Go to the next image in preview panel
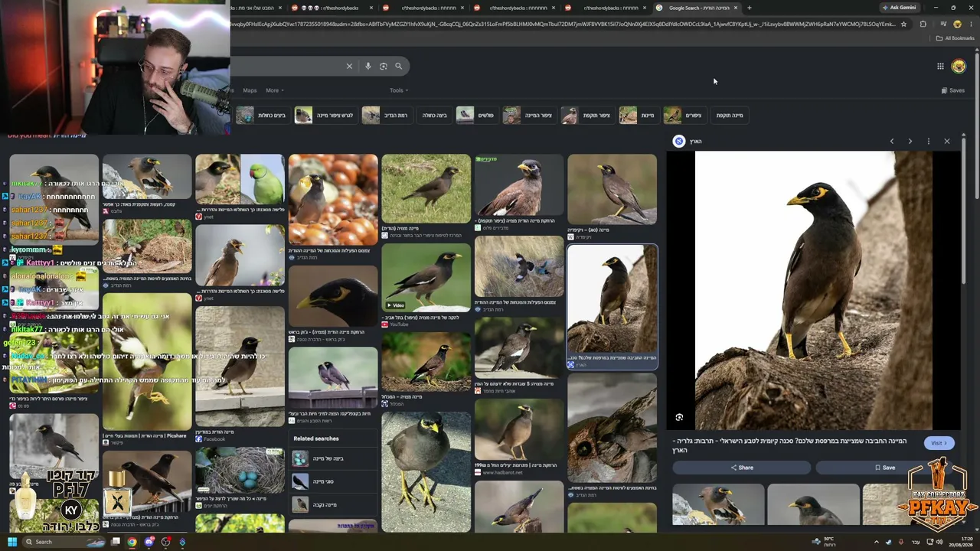 (x=910, y=141)
